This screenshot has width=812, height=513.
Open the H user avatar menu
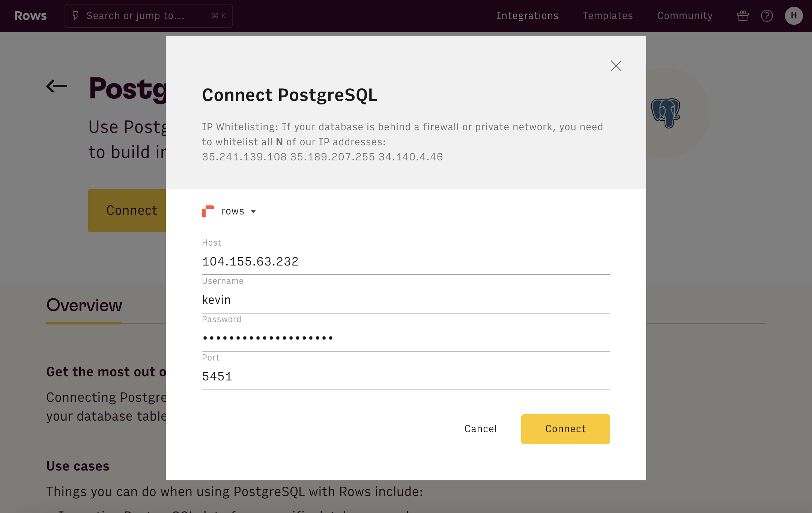pyautogui.click(x=794, y=16)
